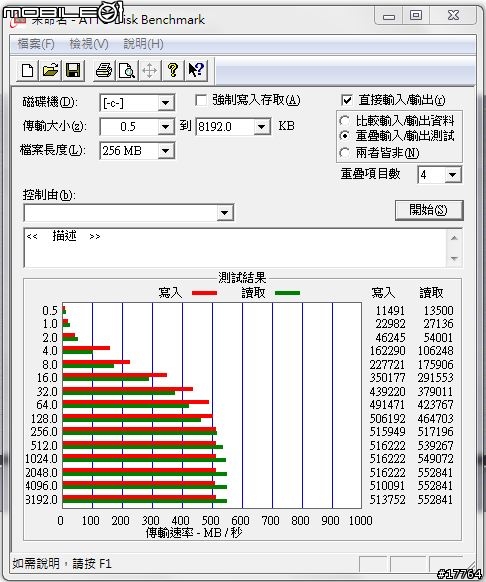
Task: Open a file with the folder icon
Action: point(50,70)
